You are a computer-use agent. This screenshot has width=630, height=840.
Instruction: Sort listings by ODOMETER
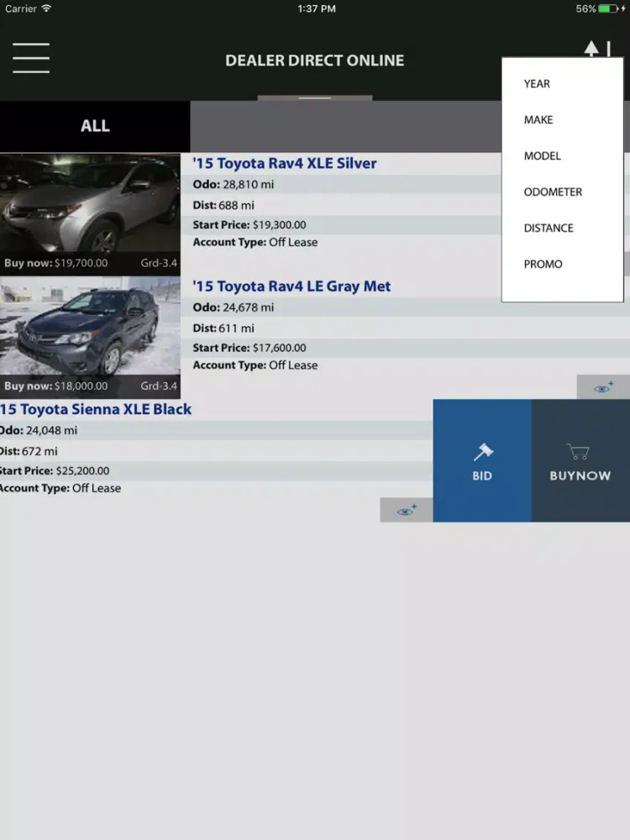click(x=553, y=192)
